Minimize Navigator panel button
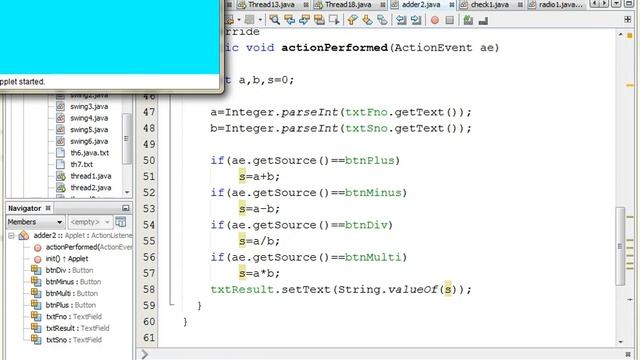This screenshot has height=360, width=640. click(125, 208)
